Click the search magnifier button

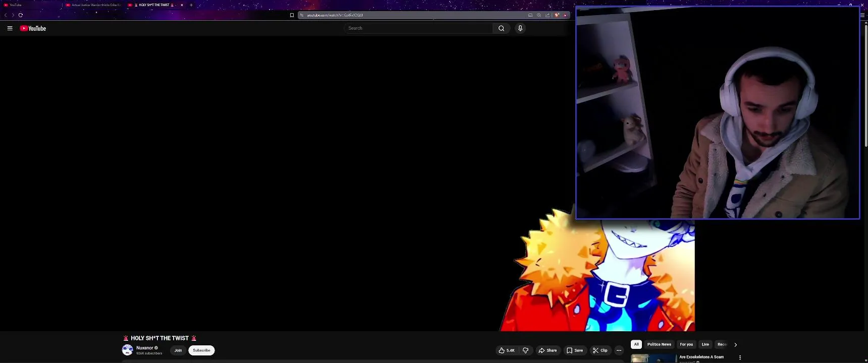click(501, 28)
